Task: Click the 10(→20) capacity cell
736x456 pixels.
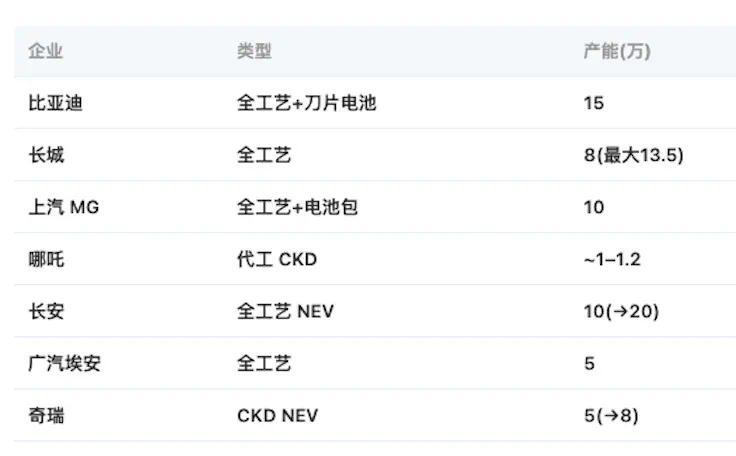Action: [621, 311]
